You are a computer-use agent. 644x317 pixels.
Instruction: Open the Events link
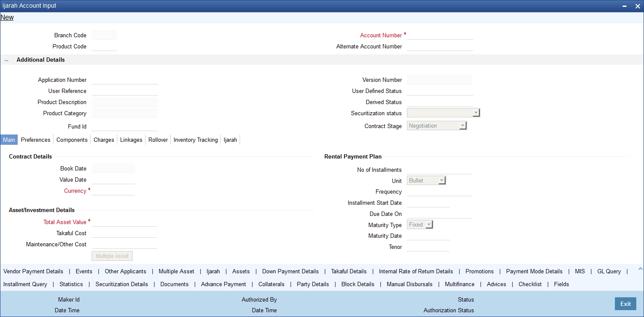point(84,272)
